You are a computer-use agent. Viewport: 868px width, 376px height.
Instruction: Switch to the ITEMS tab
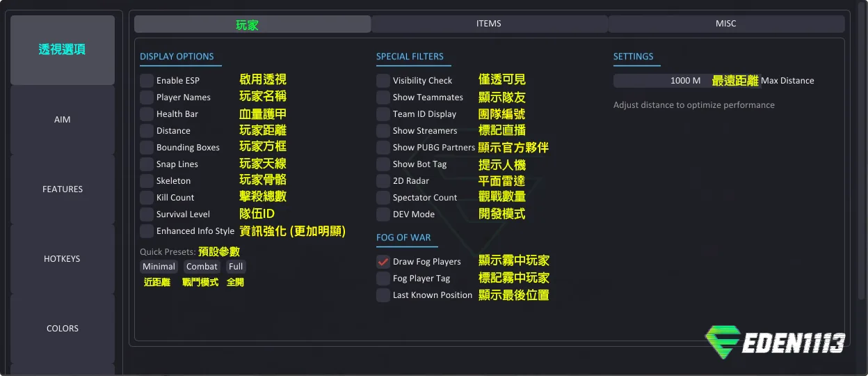coord(489,24)
